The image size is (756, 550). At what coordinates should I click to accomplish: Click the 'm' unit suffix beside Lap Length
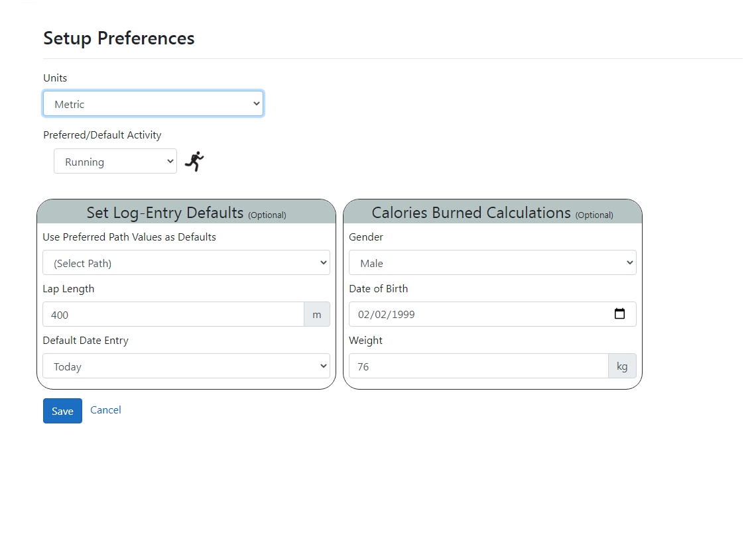point(316,315)
